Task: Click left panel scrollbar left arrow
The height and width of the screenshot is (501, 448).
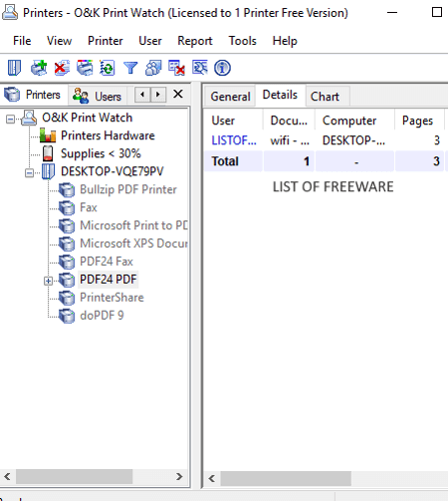Action: click(7, 477)
